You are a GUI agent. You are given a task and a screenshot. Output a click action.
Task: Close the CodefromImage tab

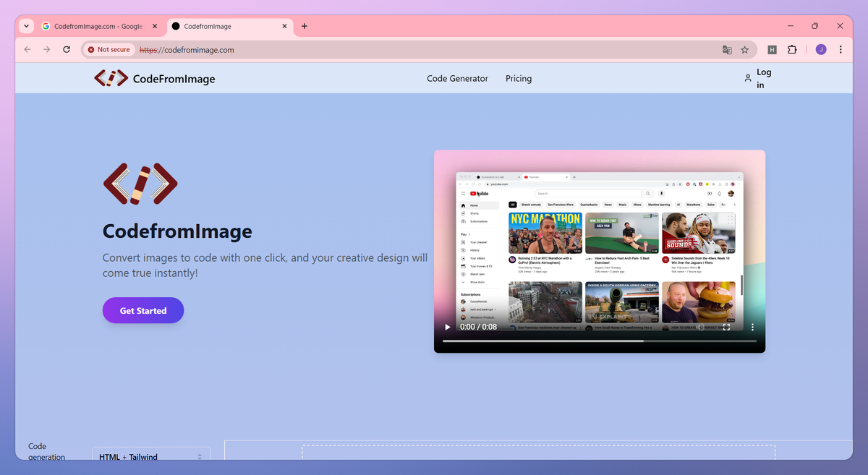click(284, 26)
